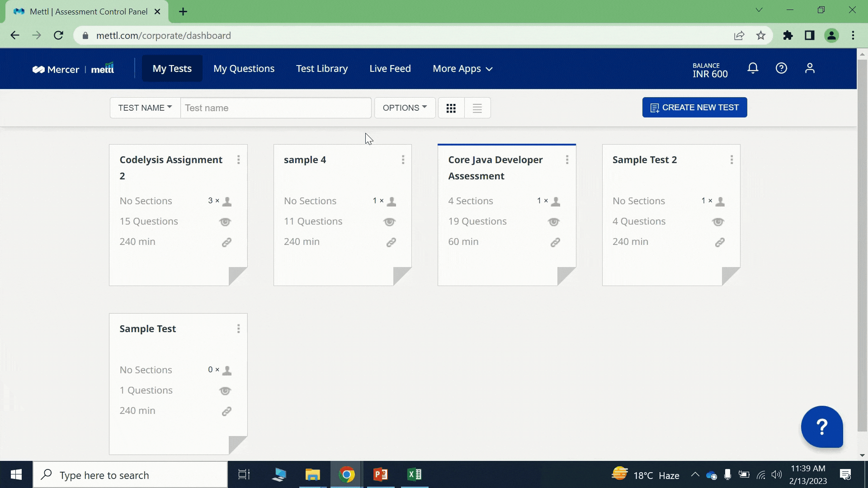This screenshot has width=868, height=488.
Task: Expand More Apps menu
Action: tap(462, 69)
